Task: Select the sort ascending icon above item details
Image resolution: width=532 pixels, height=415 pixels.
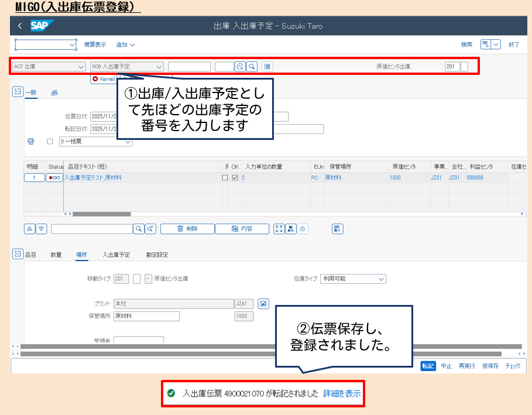Action: [x=29, y=228]
